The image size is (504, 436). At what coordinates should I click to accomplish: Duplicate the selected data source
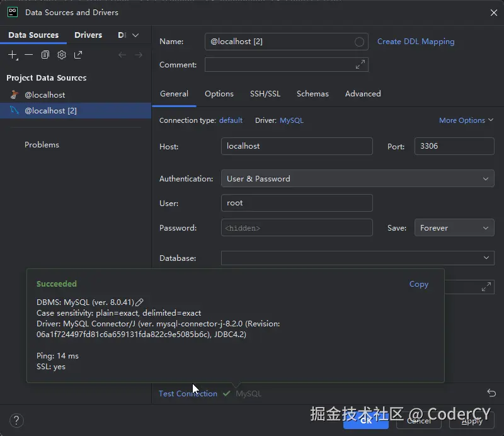click(45, 55)
